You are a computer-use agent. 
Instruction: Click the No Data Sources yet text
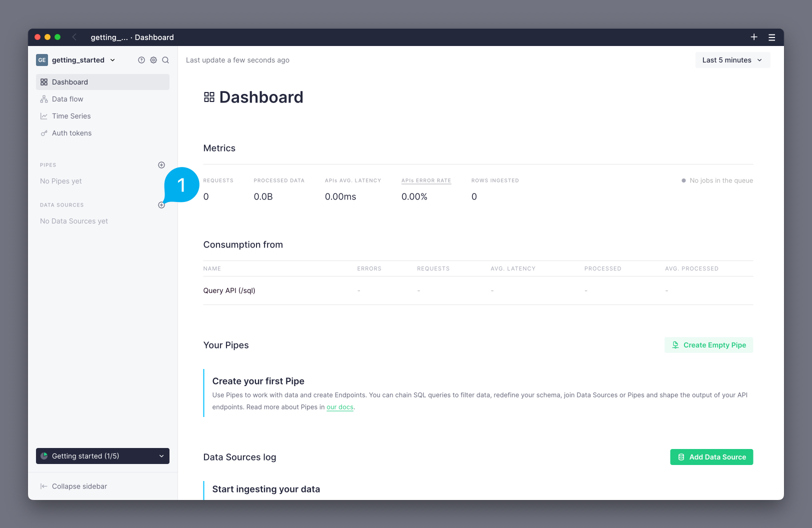click(x=74, y=221)
